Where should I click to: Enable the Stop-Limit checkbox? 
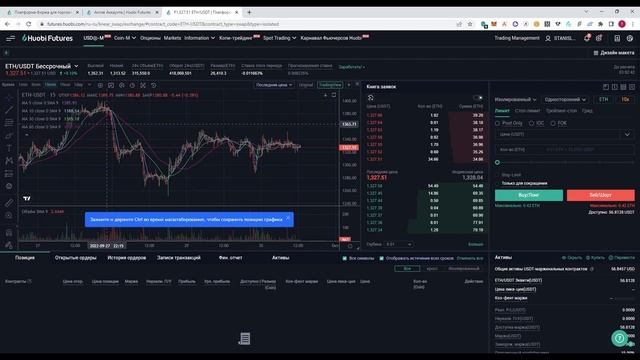click(x=498, y=175)
